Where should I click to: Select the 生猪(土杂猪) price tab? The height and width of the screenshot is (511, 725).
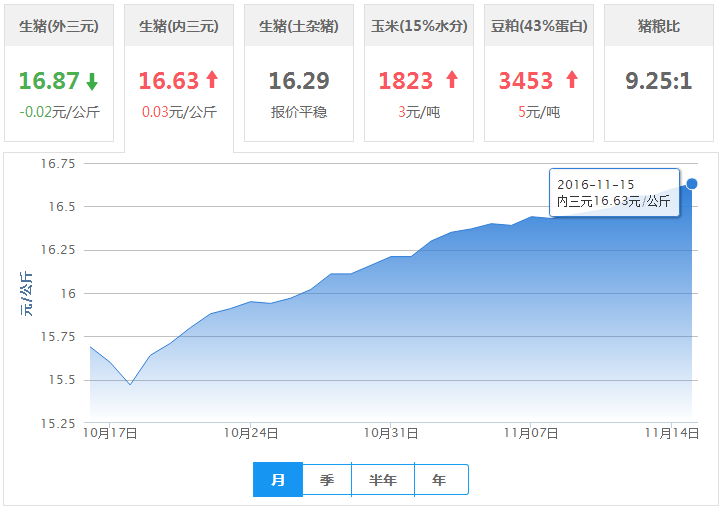299,73
